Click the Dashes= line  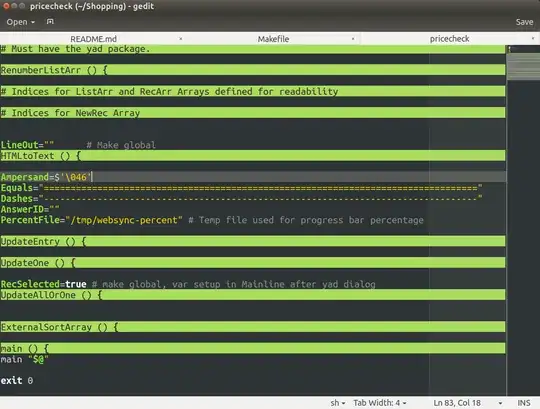coord(241,199)
